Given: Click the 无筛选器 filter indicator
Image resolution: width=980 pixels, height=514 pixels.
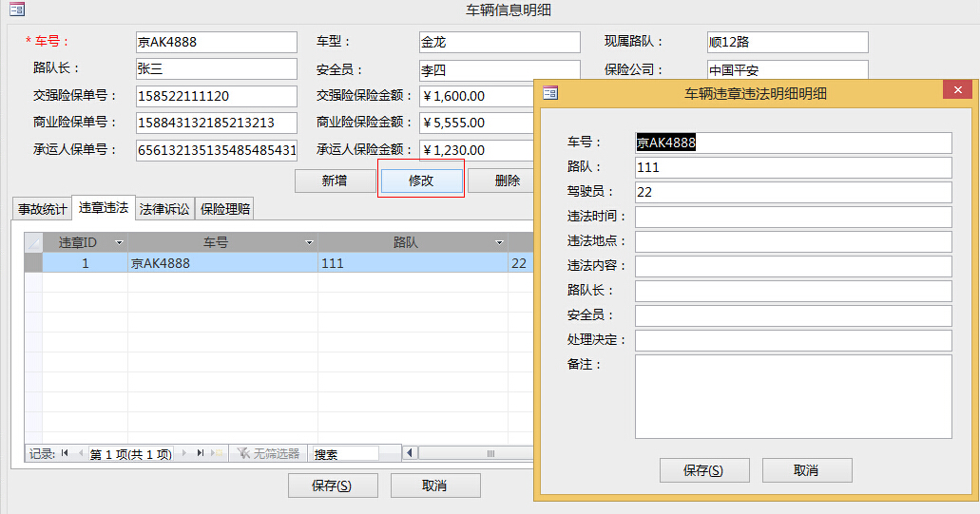Looking at the screenshot, I should coord(269,453).
